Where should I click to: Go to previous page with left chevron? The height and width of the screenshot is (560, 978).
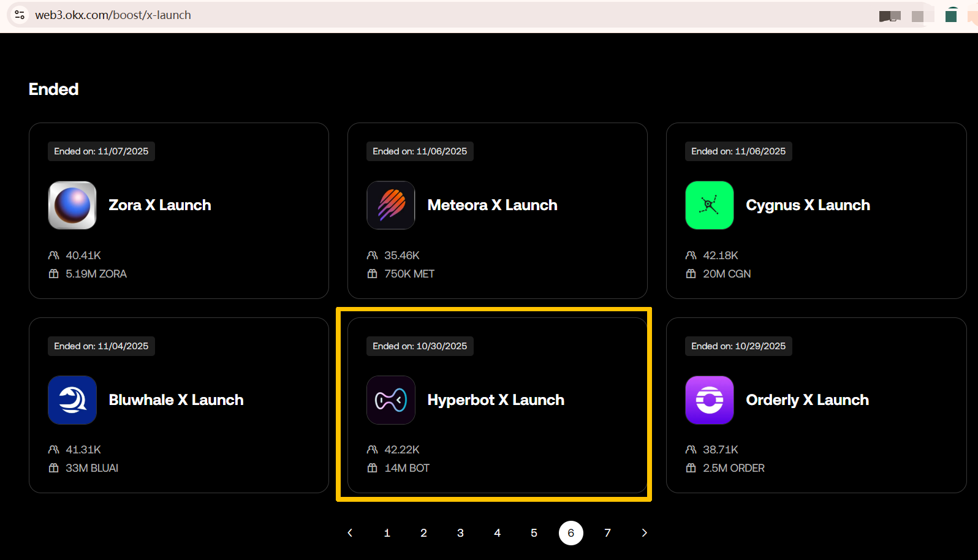click(x=350, y=533)
